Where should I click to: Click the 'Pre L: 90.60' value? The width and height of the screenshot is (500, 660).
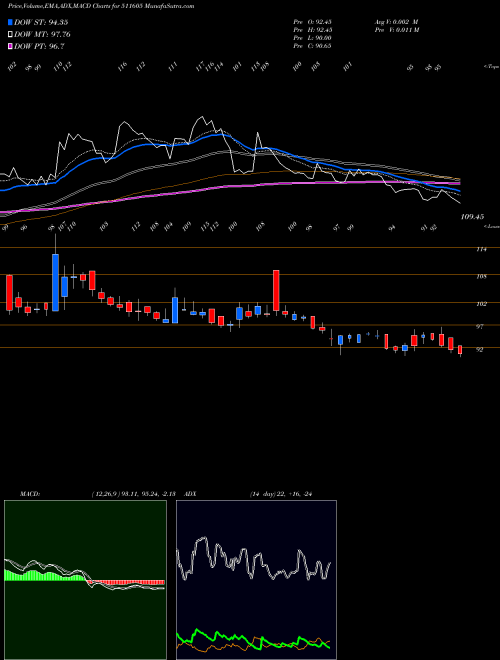coord(312,38)
